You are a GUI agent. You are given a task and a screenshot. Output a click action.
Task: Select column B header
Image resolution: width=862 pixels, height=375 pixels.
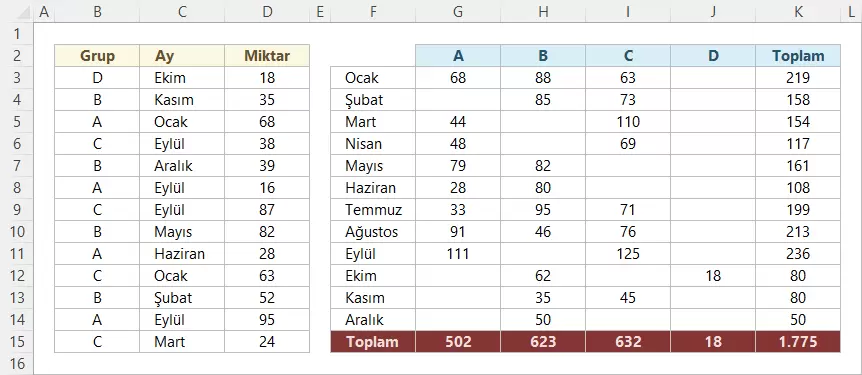(x=97, y=12)
